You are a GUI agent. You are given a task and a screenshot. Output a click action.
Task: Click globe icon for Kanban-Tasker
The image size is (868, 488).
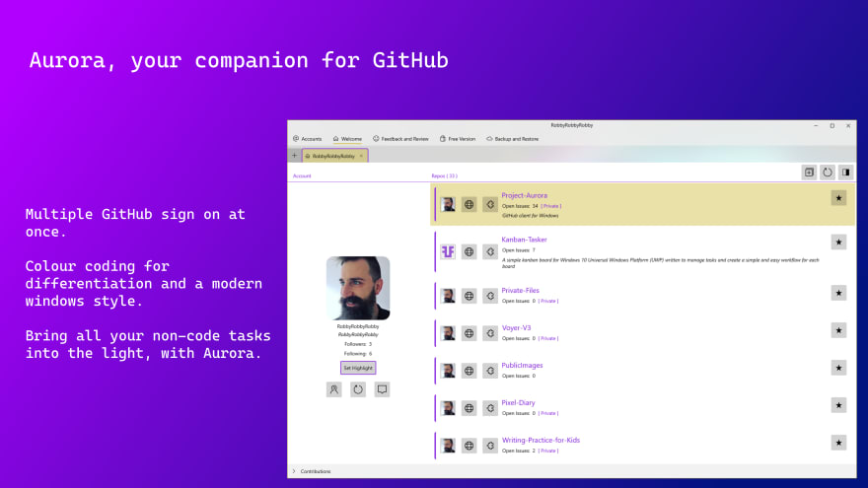(469, 251)
